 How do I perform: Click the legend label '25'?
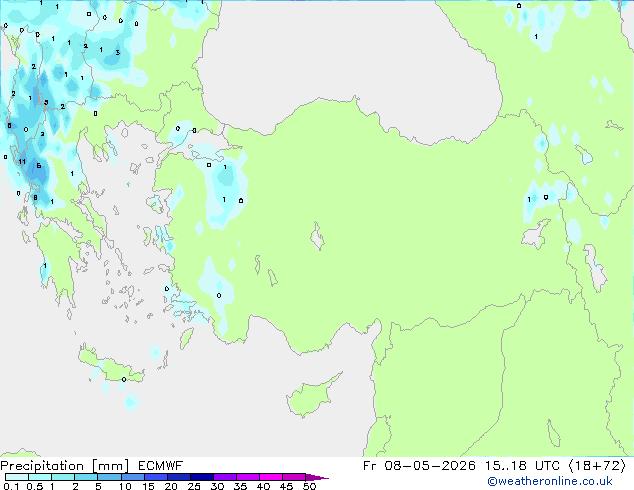click(x=194, y=486)
